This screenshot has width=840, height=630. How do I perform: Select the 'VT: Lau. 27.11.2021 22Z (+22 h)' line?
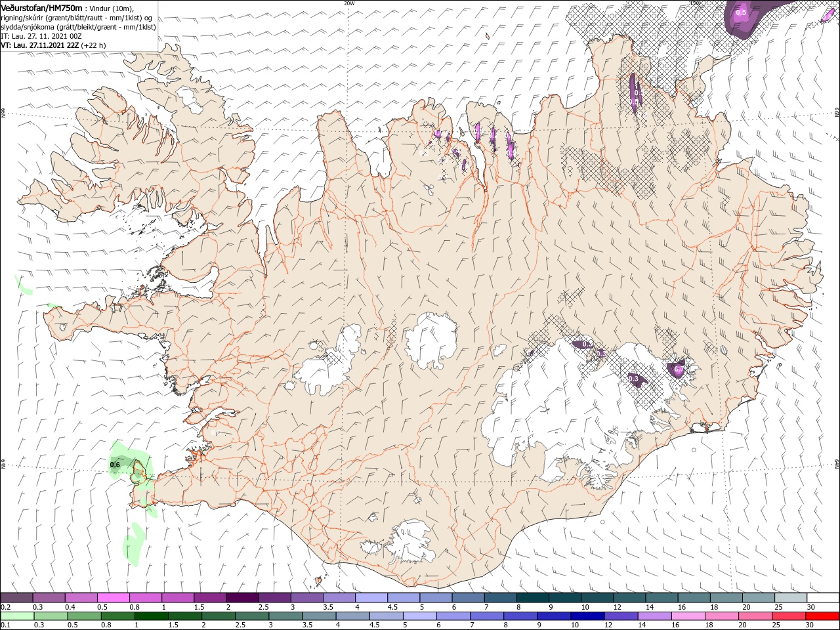coord(54,45)
